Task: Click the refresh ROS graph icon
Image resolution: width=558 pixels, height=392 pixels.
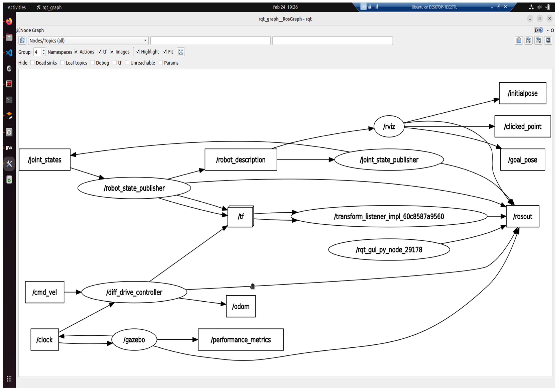Action: click(x=22, y=40)
